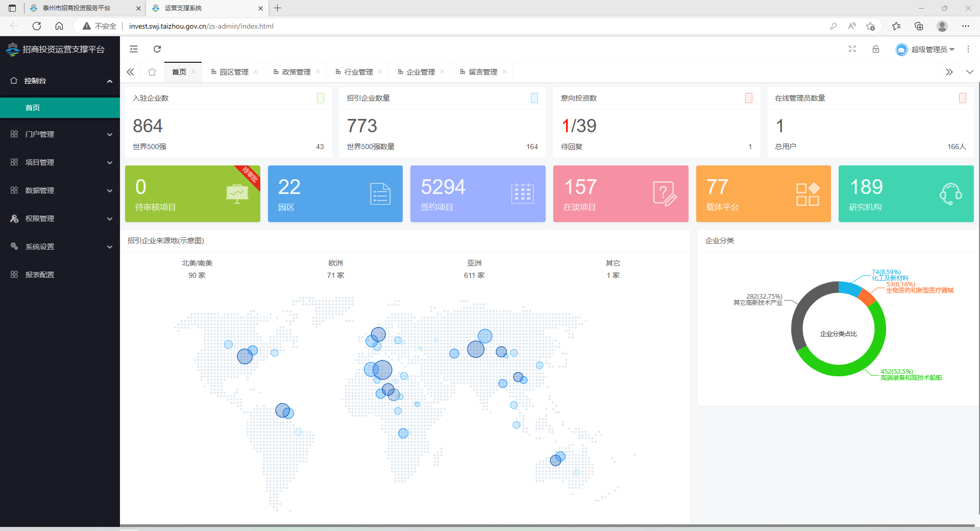Expand the 系统设置 sidebar menu
980x531 pixels.
[x=60, y=247]
